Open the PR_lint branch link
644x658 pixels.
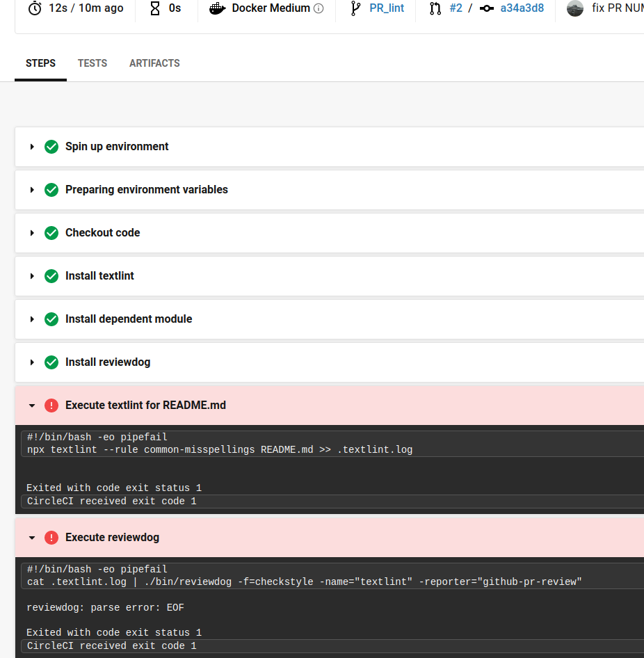click(386, 8)
